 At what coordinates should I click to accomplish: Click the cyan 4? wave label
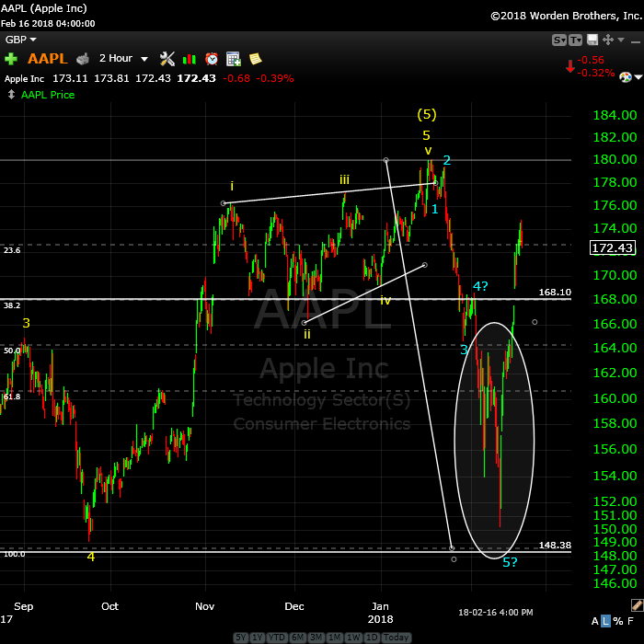pyautogui.click(x=480, y=286)
